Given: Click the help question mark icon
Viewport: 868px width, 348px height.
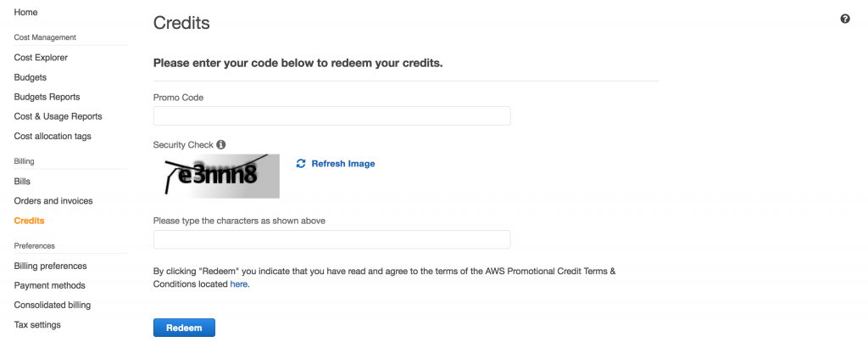Looking at the screenshot, I should pos(845,19).
